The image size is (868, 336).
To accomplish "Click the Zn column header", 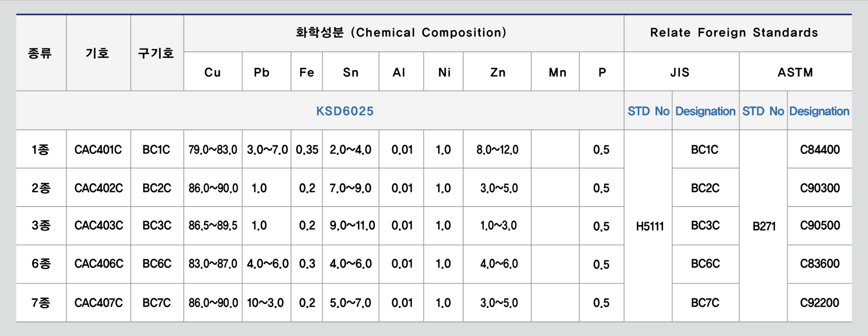I will coord(498,72).
